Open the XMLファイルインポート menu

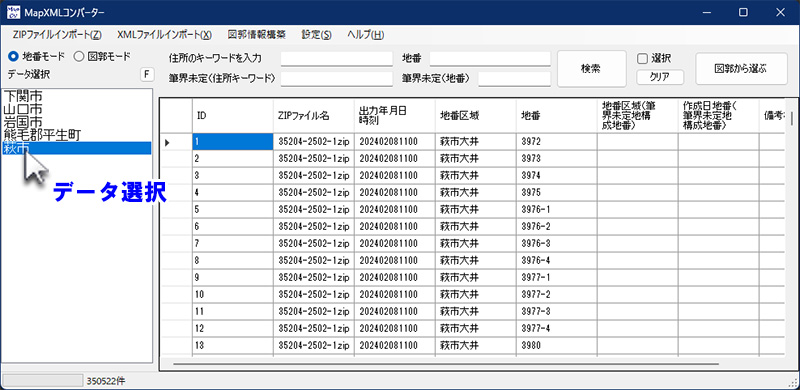click(x=164, y=35)
